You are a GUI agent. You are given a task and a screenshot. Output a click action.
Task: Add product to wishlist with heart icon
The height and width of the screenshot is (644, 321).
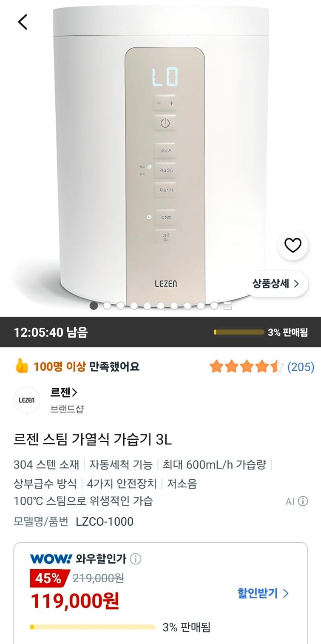pyautogui.click(x=293, y=245)
